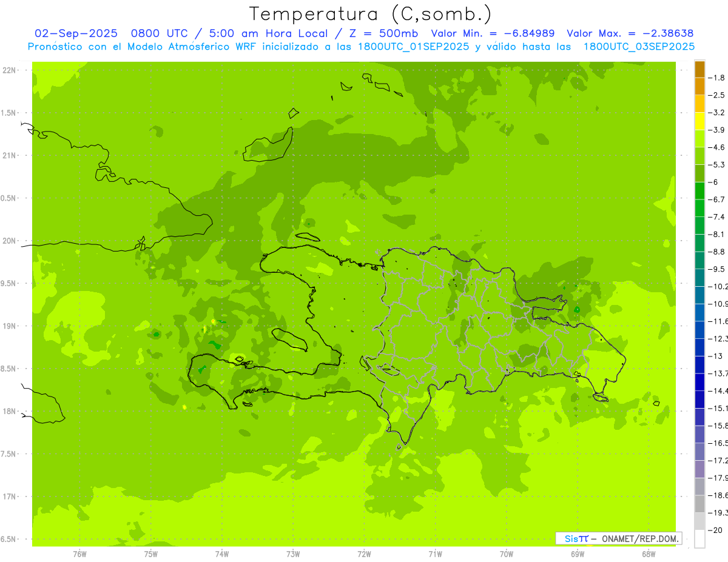Click the '20N' latitude label
Screen dimensions: 728x562
(10, 241)
